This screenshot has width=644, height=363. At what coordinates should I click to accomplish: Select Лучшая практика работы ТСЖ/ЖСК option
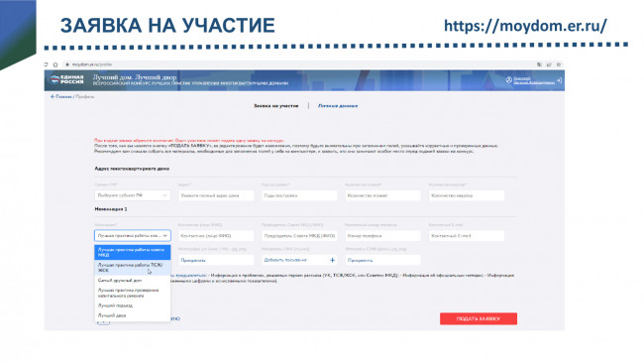(x=132, y=268)
